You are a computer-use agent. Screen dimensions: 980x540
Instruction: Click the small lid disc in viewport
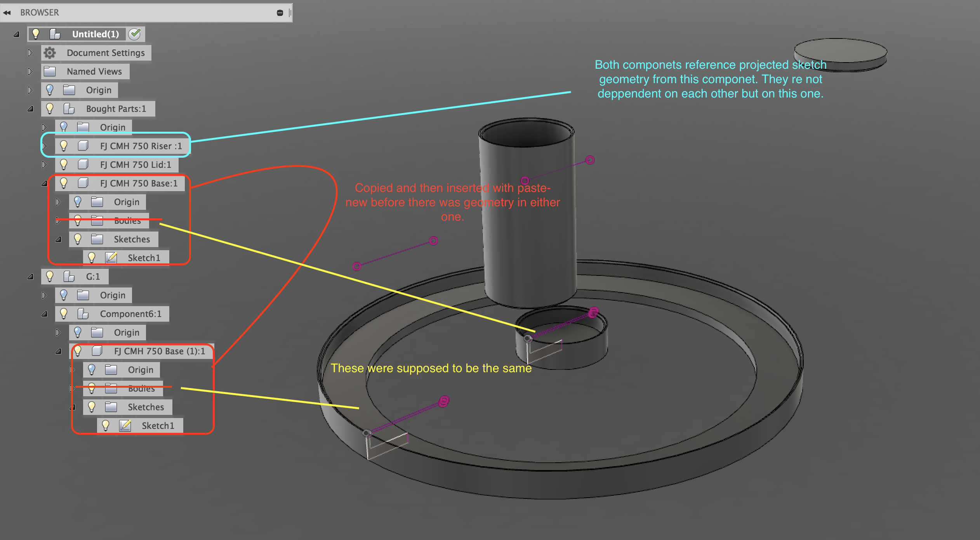[841, 54]
